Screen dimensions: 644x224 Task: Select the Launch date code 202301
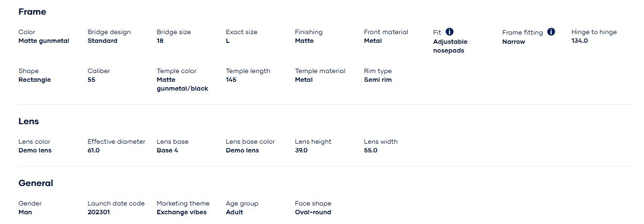[99, 212]
